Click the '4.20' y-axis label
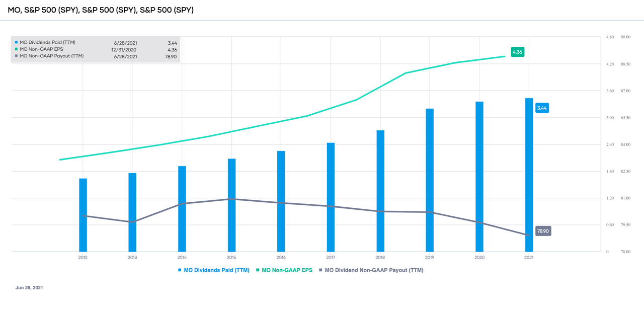The image size is (644, 314). pos(610,64)
